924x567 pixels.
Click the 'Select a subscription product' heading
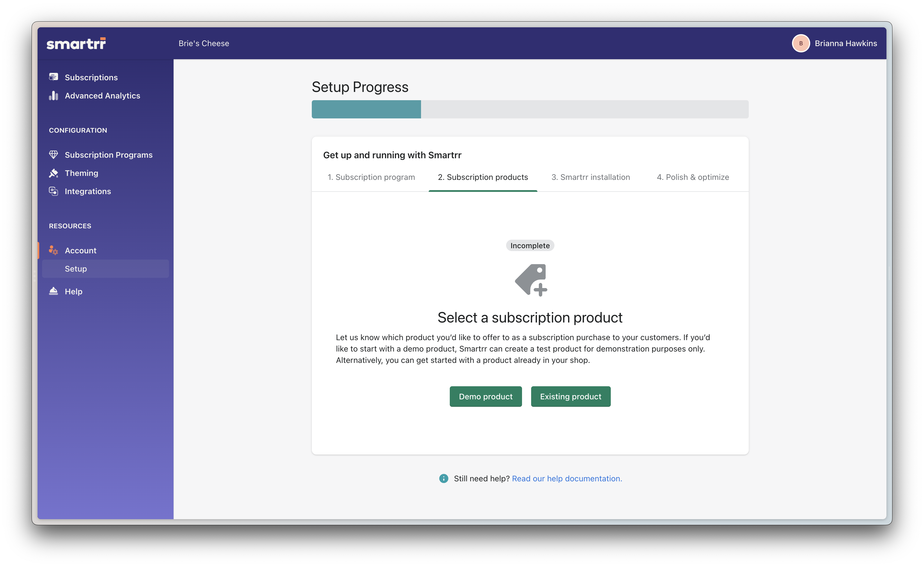pyautogui.click(x=530, y=318)
